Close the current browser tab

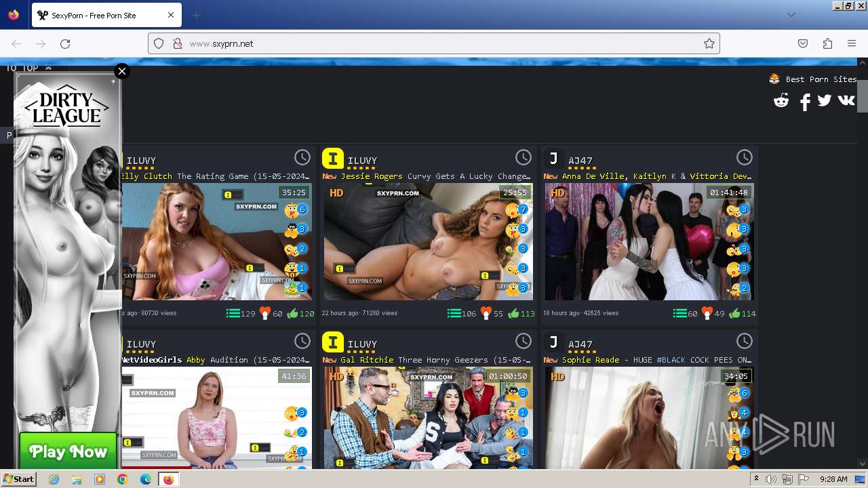171,15
